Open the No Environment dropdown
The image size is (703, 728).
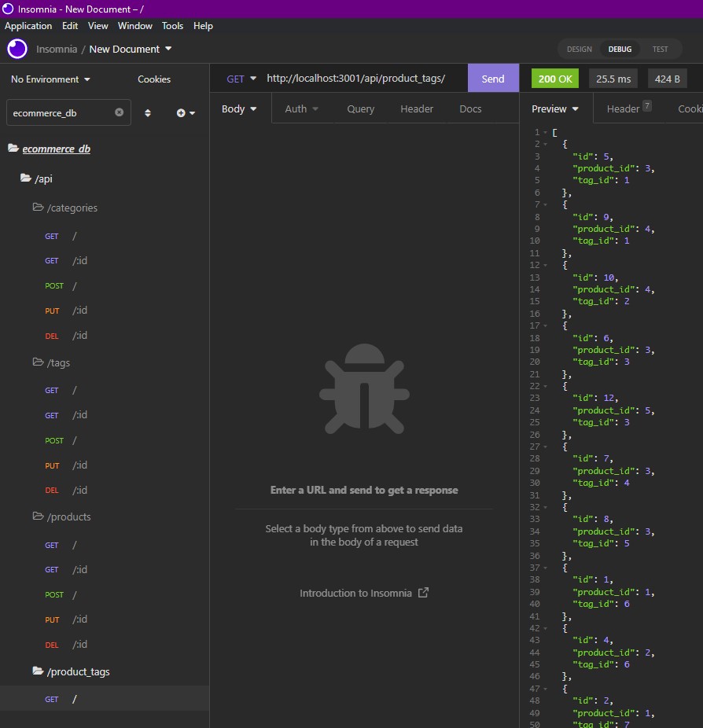pos(50,79)
